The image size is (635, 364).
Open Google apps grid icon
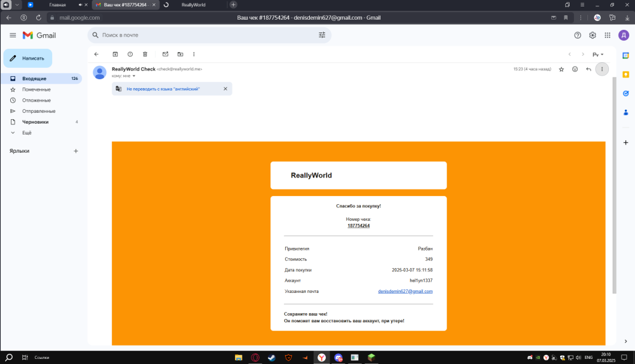[x=608, y=35]
